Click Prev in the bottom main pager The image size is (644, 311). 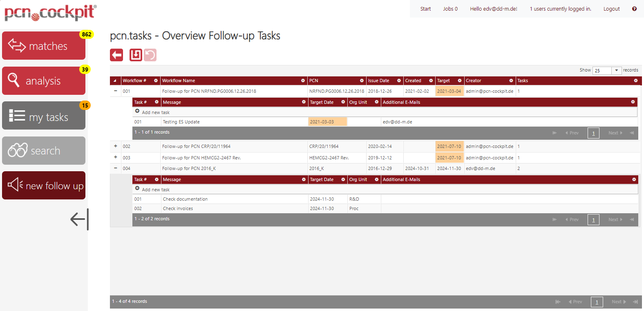click(575, 302)
